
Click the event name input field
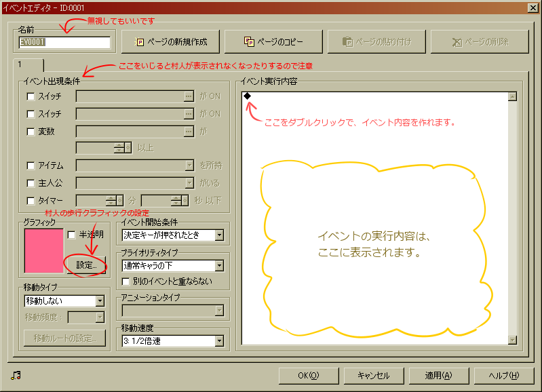(x=64, y=42)
